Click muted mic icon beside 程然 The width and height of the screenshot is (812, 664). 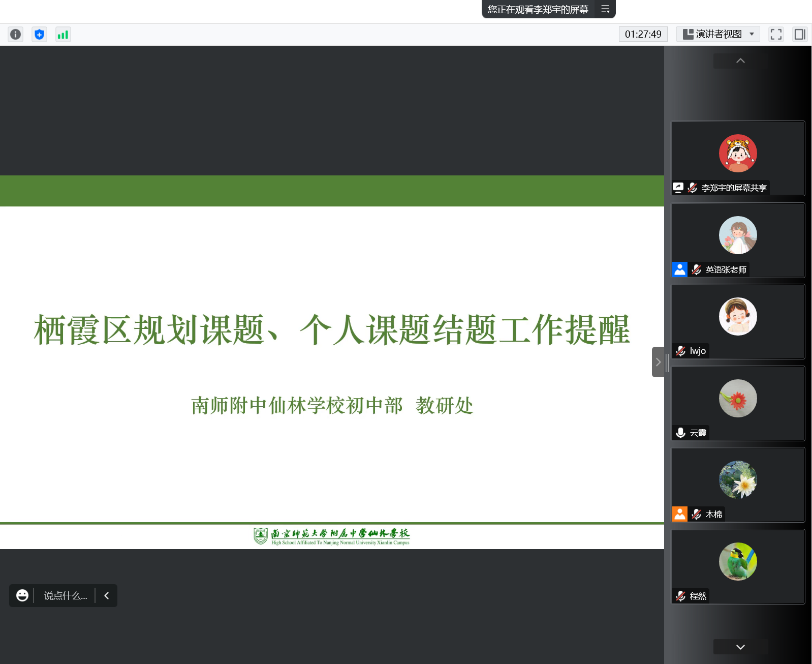(x=680, y=596)
